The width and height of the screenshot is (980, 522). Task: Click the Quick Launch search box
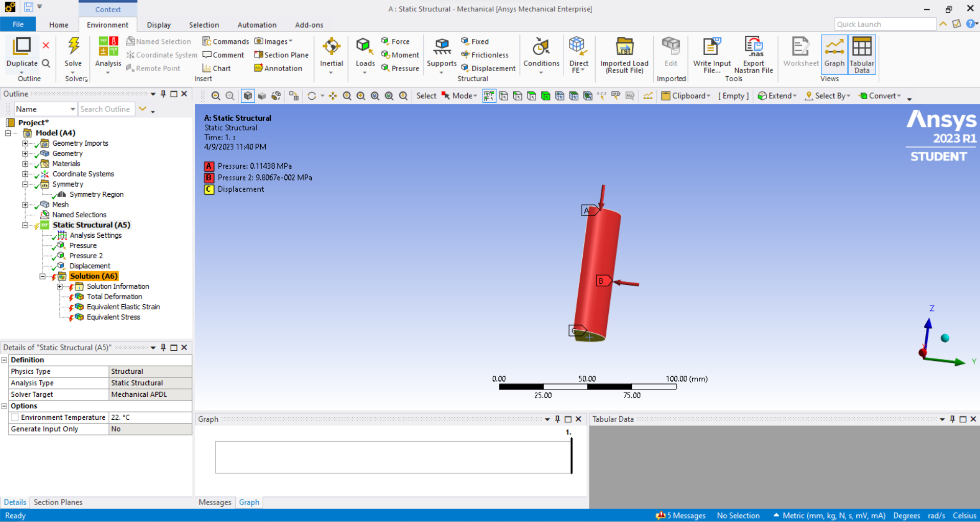tap(885, 24)
